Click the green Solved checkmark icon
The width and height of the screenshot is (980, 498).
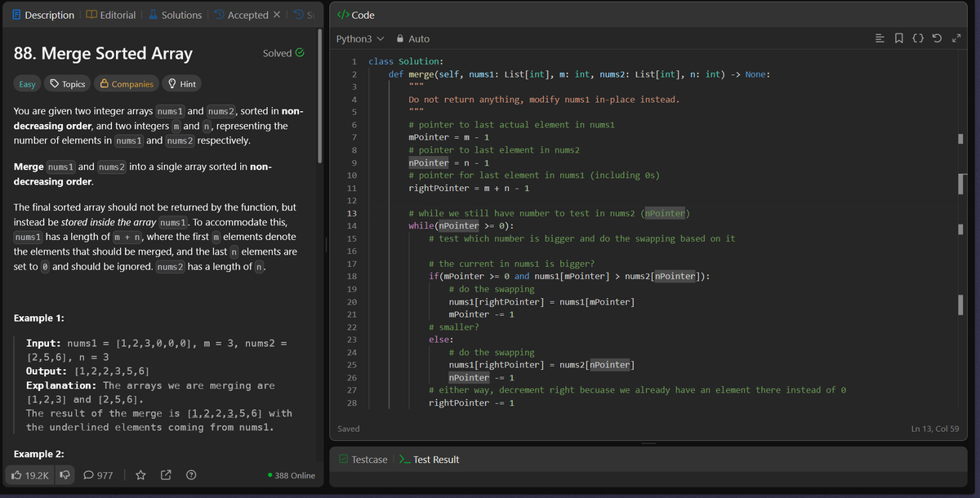point(300,53)
